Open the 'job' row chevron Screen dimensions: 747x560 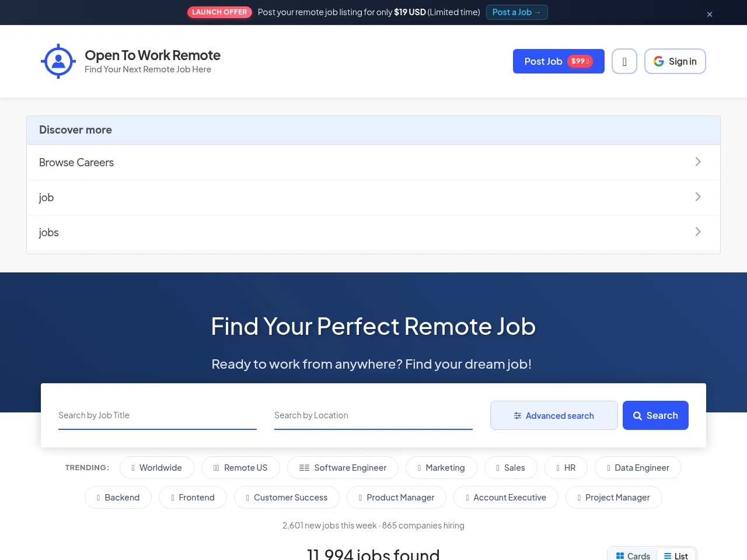(698, 197)
